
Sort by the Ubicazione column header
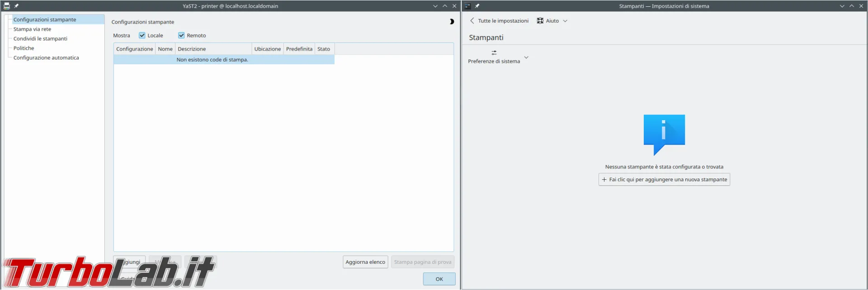(267, 49)
